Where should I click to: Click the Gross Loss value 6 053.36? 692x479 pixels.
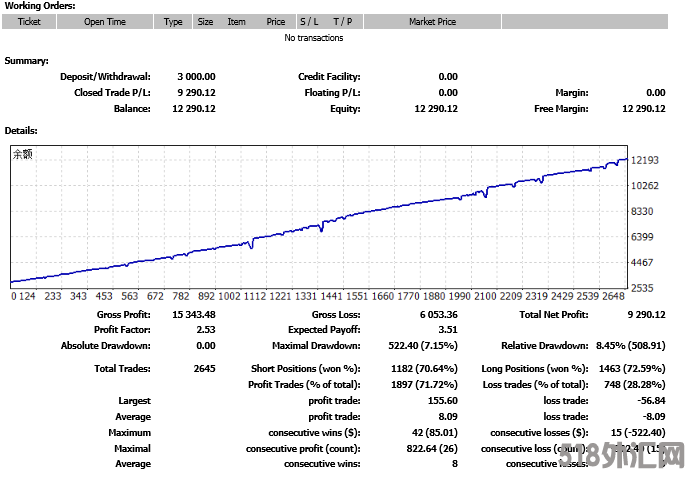point(439,315)
